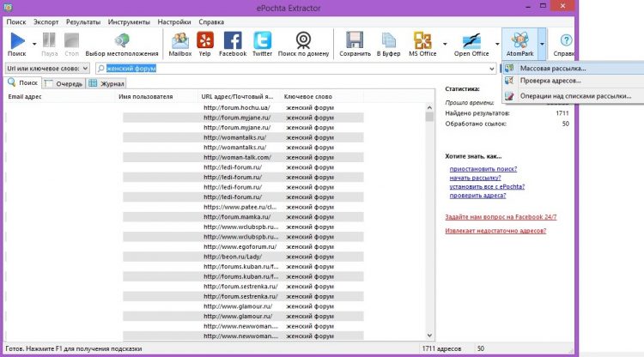
Task: Select row http://beon.ru/Lady/
Action: click(185, 257)
